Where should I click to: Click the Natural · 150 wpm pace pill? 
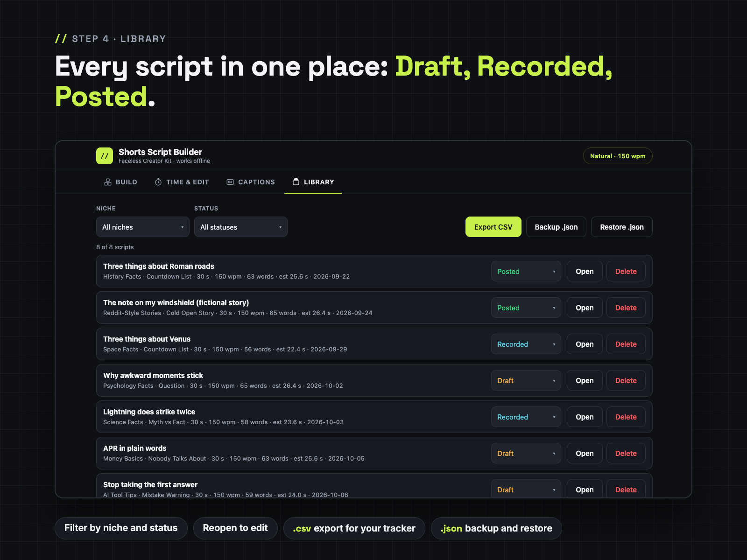tap(618, 156)
